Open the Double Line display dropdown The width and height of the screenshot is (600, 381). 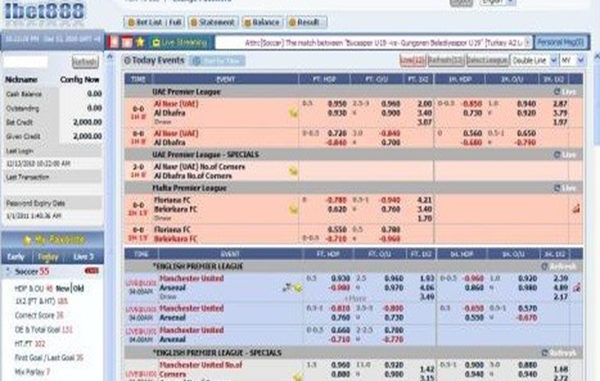[534, 60]
